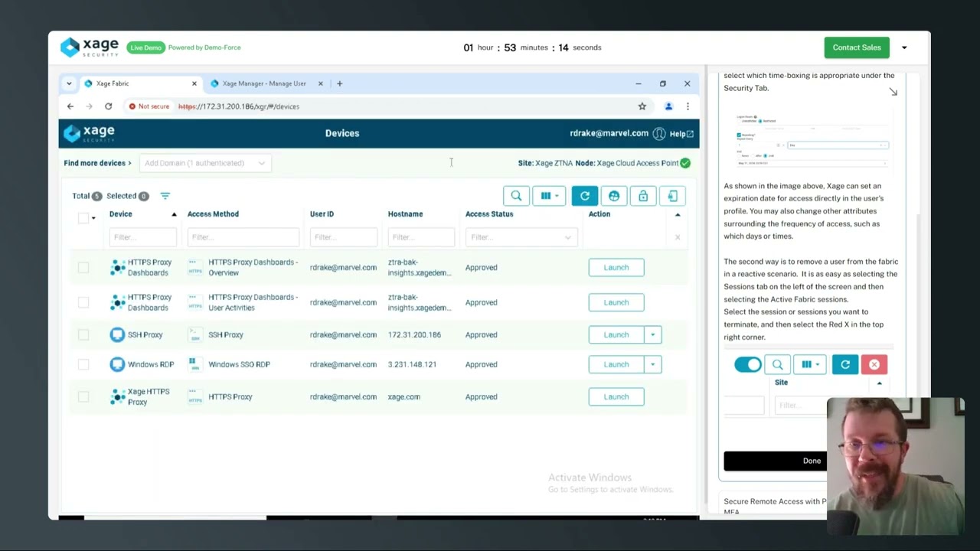Click hostname text 3.231.148.121
The height and width of the screenshot is (551, 980).
click(x=412, y=364)
